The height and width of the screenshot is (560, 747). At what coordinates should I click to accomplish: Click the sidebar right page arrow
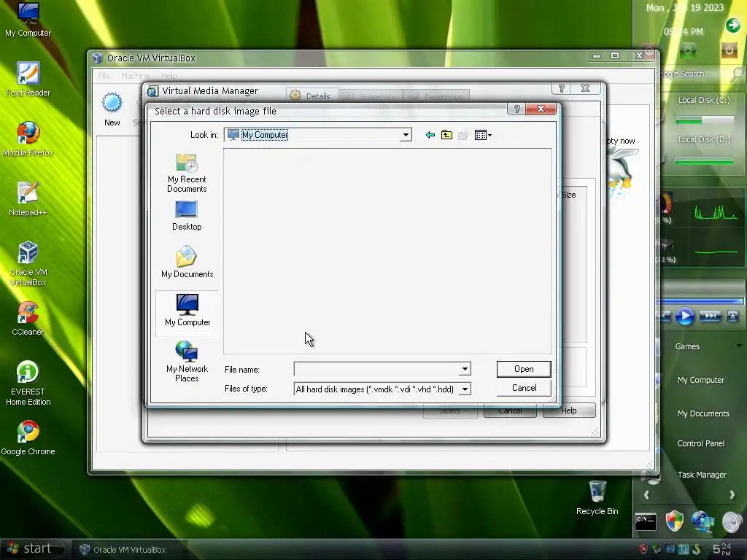732,495
